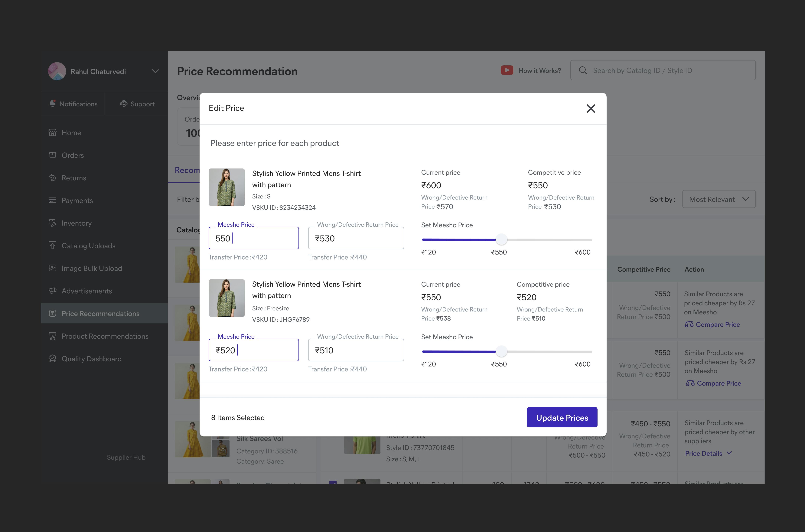Open the Advertisements megaphone icon

coord(53,291)
